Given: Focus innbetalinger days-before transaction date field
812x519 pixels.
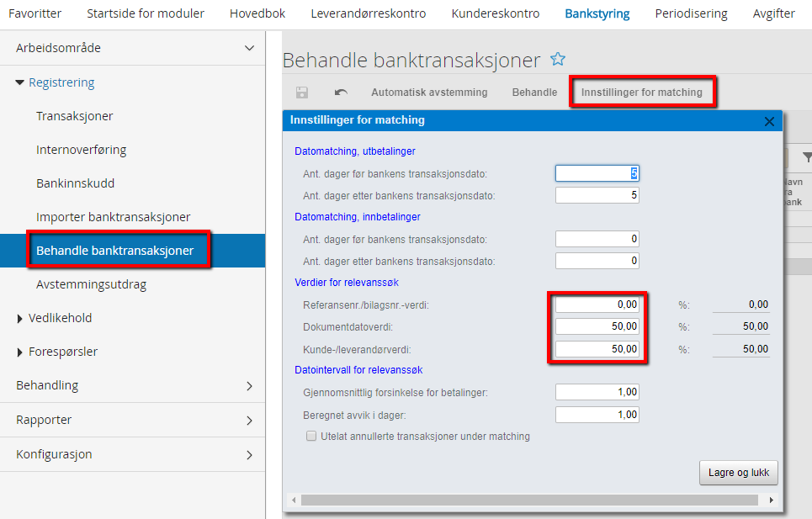Looking at the screenshot, I should [x=597, y=239].
